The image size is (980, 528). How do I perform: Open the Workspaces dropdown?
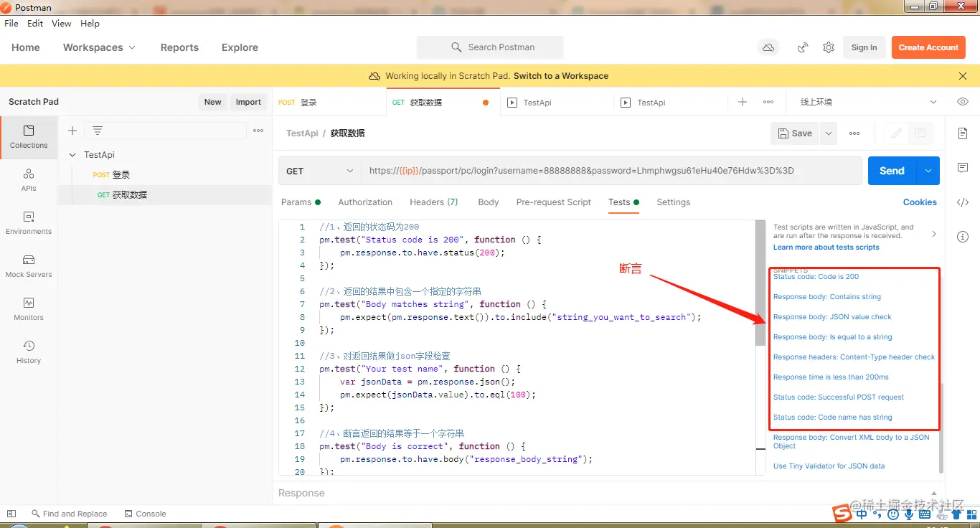(x=99, y=47)
